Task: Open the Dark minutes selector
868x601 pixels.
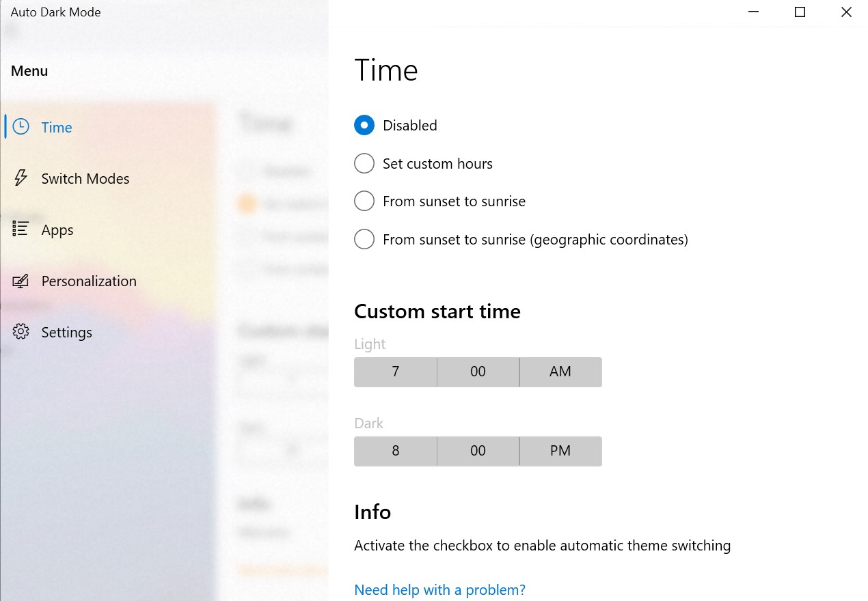Action: (x=478, y=451)
